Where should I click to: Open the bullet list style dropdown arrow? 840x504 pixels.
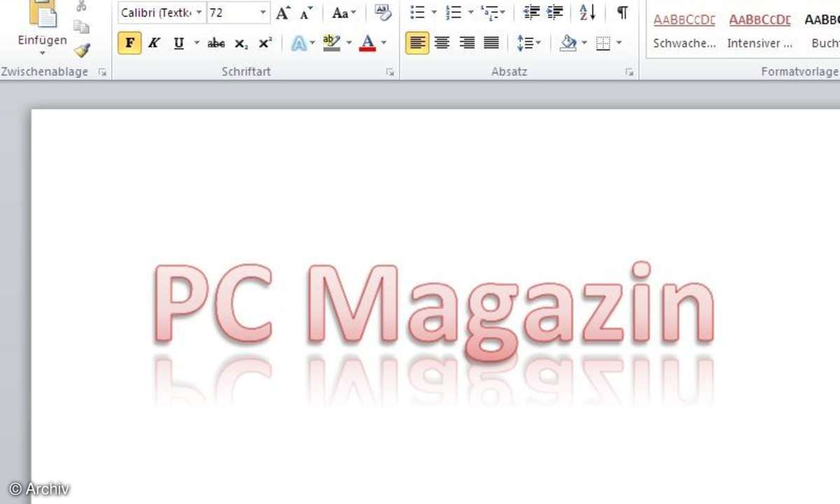tap(433, 13)
